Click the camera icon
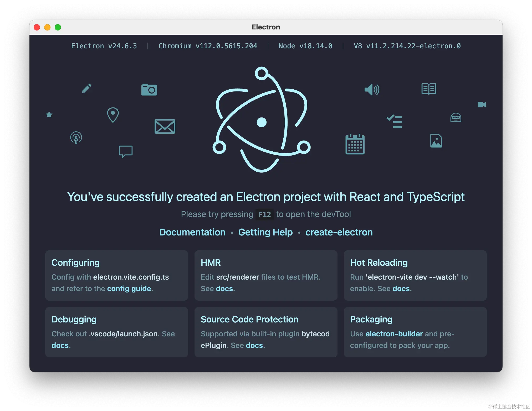This screenshot has height=411, width=532. (149, 90)
